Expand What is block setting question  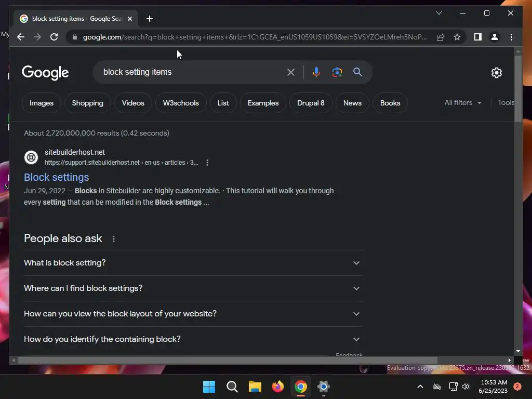[193, 263]
